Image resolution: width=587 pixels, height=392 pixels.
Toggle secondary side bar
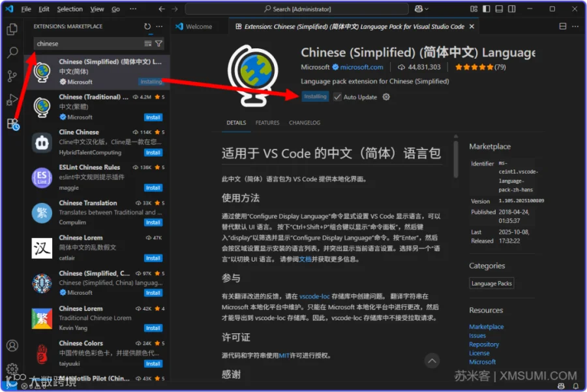click(x=512, y=9)
